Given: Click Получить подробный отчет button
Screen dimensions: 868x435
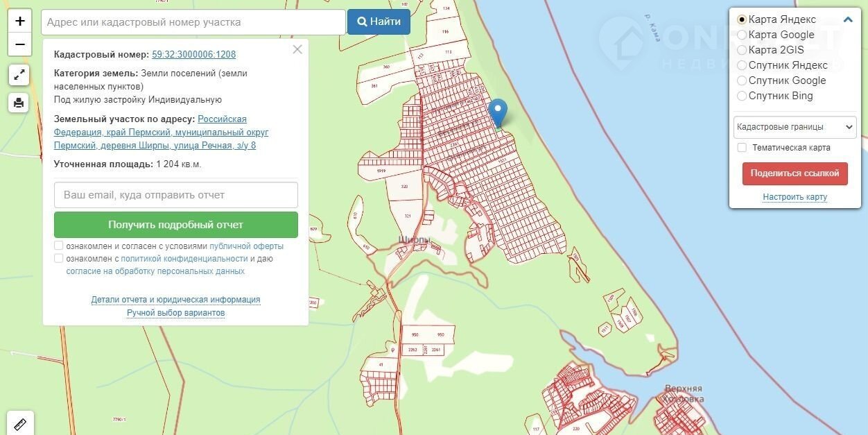Looking at the screenshot, I should click(176, 225).
